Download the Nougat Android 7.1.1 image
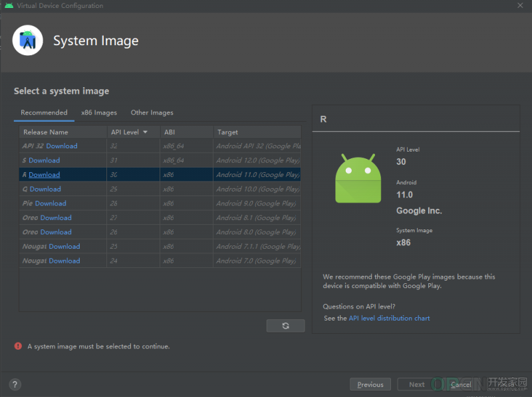Viewport: 532px width, 397px height. pyautogui.click(x=65, y=246)
